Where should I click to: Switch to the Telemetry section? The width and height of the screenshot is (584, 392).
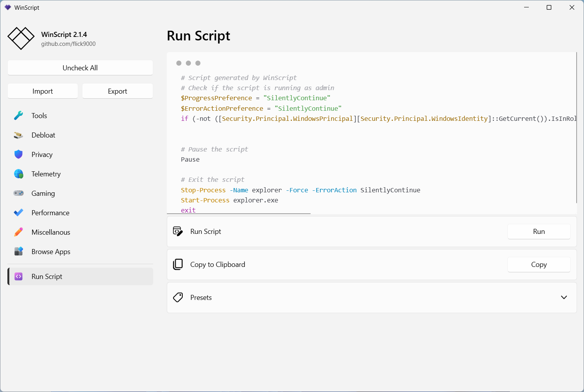[46, 174]
